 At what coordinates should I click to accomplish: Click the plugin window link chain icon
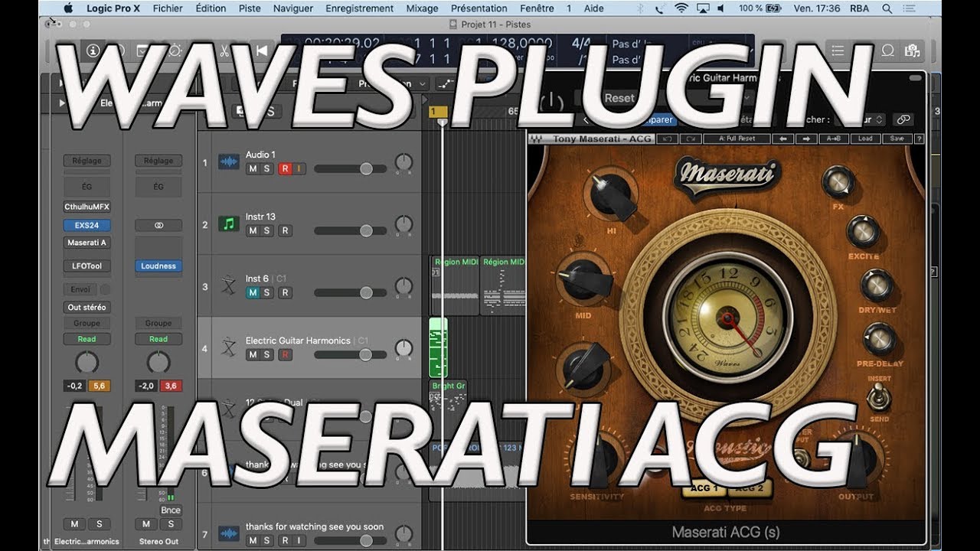point(903,119)
